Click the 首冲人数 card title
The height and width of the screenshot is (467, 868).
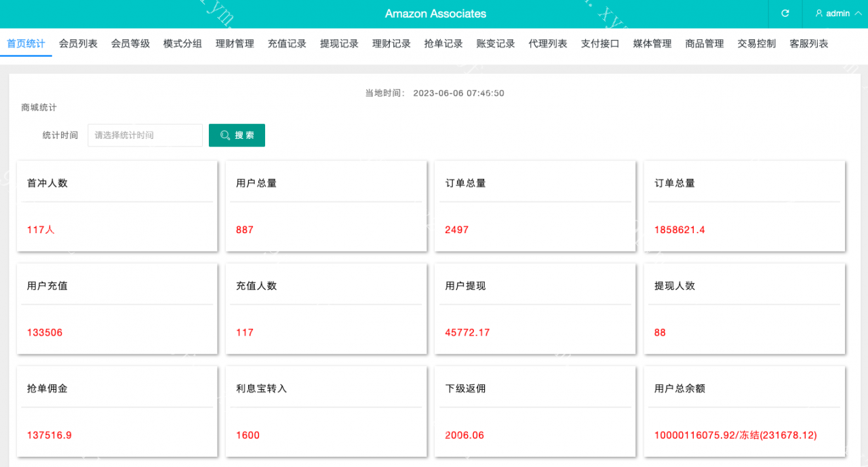tap(47, 183)
